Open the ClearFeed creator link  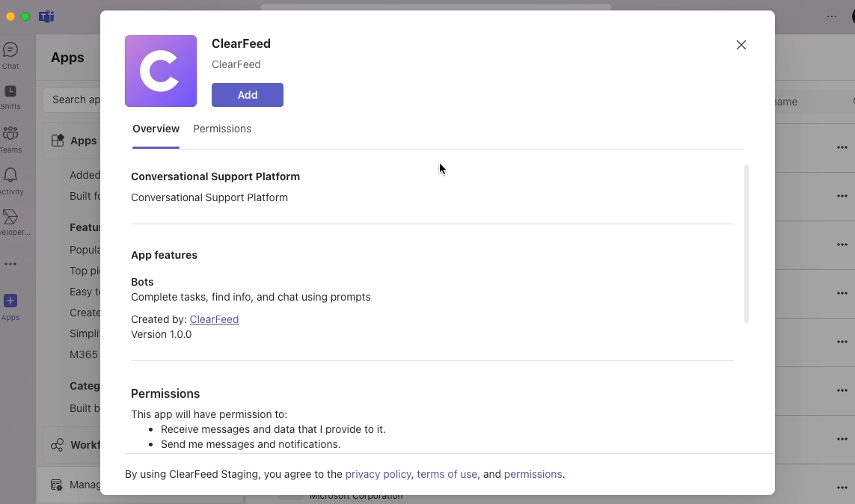(214, 319)
